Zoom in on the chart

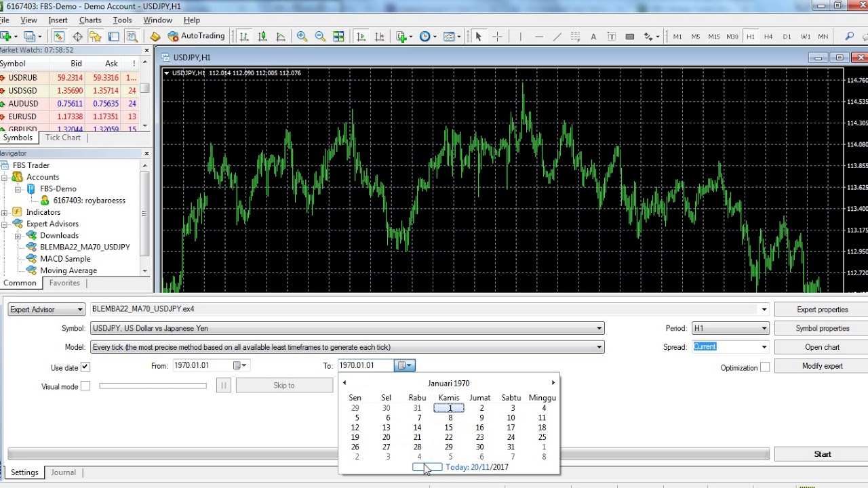[302, 37]
